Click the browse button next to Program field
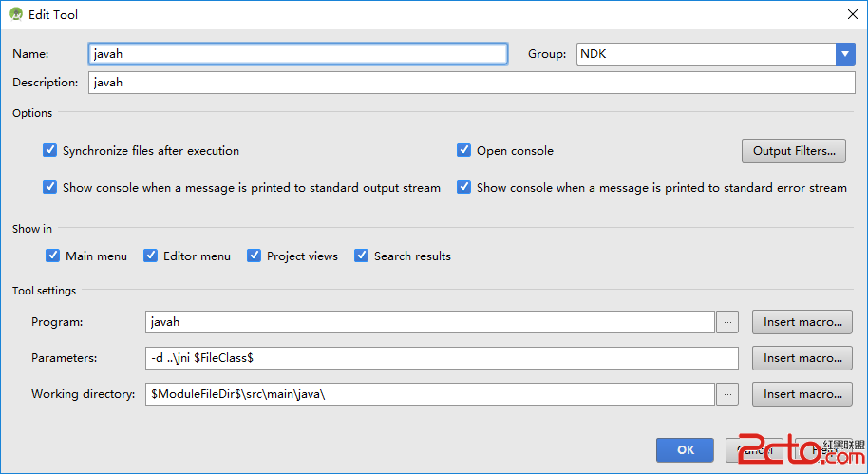The width and height of the screenshot is (868, 474). tap(727, 322)
